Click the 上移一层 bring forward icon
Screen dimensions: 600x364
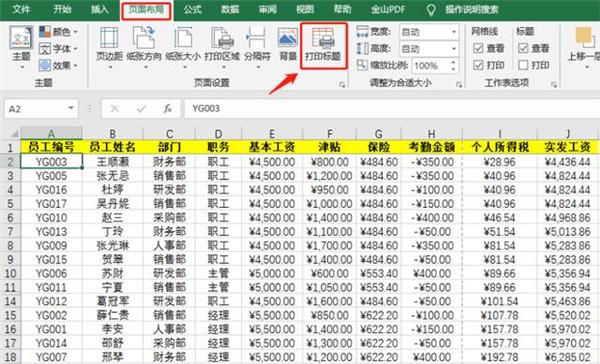pos(585,38)
